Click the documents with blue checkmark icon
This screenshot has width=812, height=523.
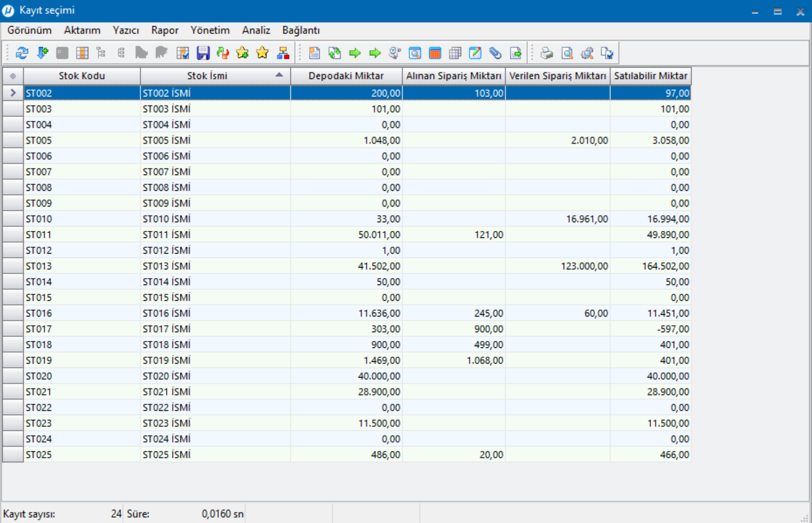pyautogui.click(x=607, y=53)
